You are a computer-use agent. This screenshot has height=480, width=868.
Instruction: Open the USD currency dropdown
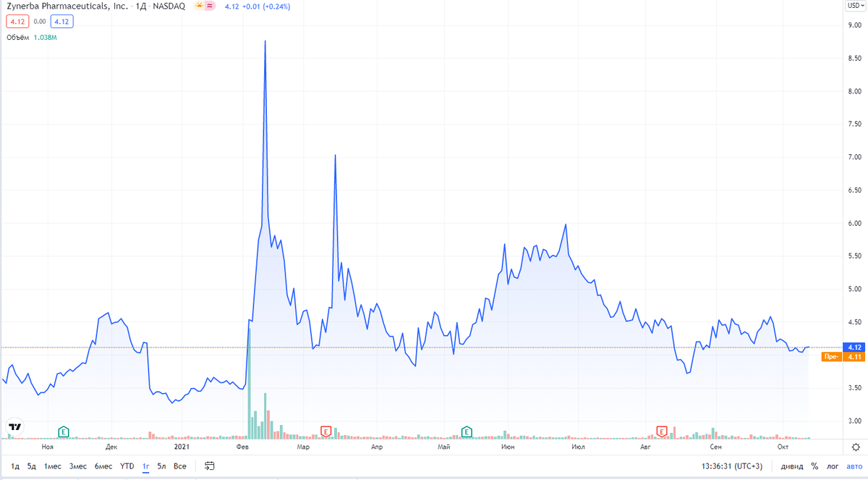(x=854, y=6)
